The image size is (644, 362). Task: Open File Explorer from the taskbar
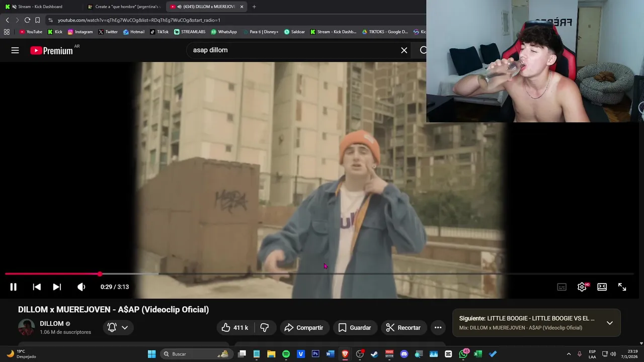pyautogui.click(x=271, y=354)
